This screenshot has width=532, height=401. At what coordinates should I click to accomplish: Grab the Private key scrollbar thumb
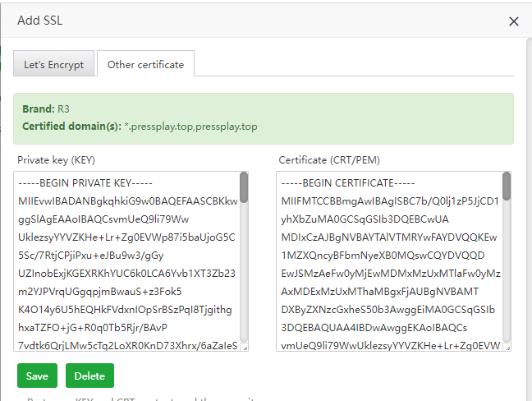click(x=244, y=187)
